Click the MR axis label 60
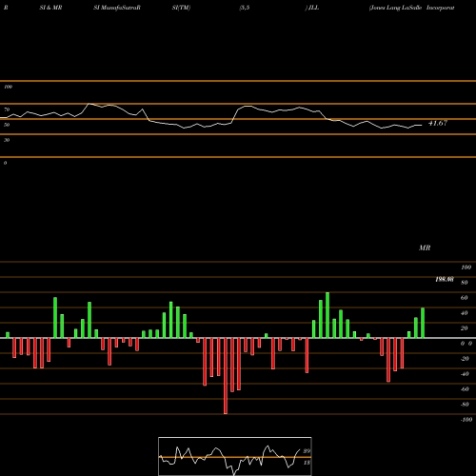This screenshot has width=476, height=476. [x=465, y=298]
